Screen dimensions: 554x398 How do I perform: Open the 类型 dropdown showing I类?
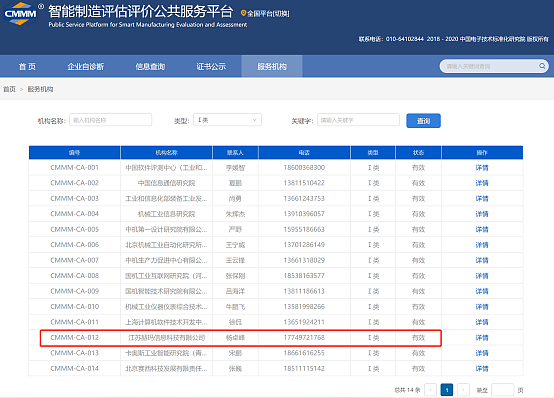coord(227,120)
